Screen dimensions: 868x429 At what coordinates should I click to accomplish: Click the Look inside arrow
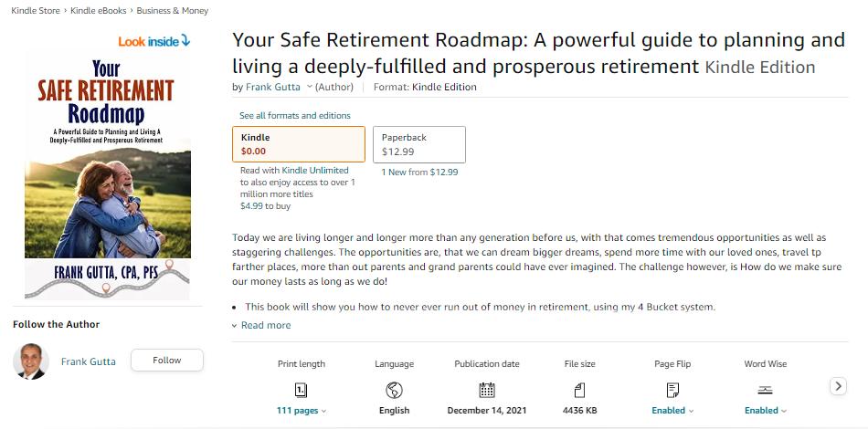click(185, 40)
